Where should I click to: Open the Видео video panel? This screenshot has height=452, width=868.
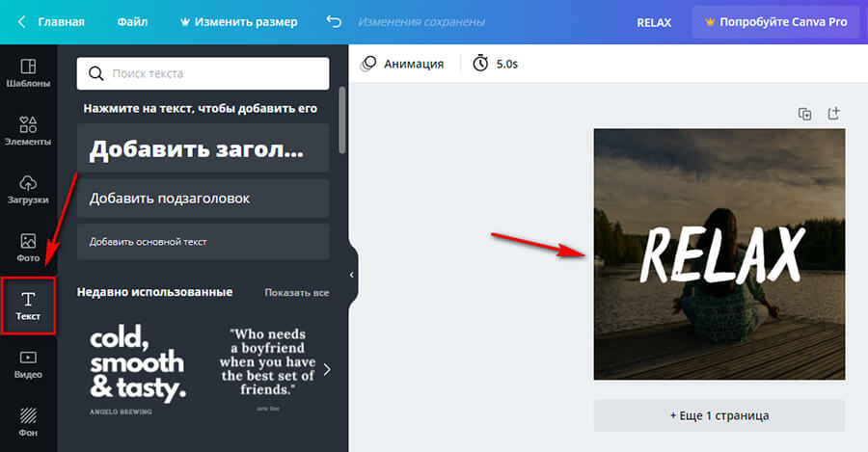pyautogui.click(x=28, y=364)
